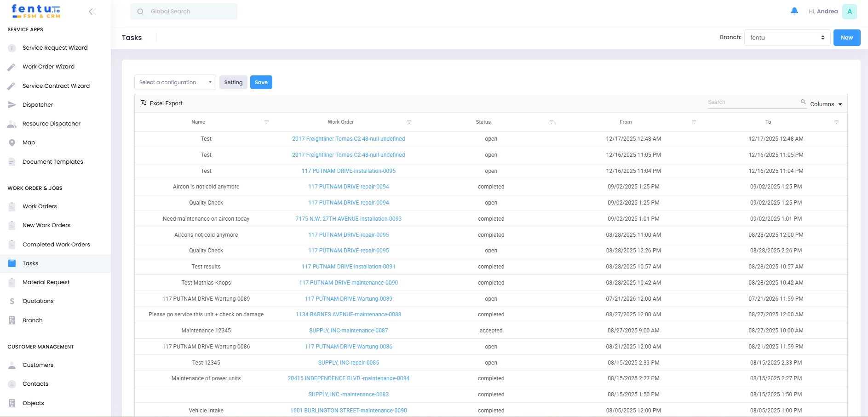Click the From column filter icon
Viewport: 868px width, 417px height.
[x=694, y=122]
